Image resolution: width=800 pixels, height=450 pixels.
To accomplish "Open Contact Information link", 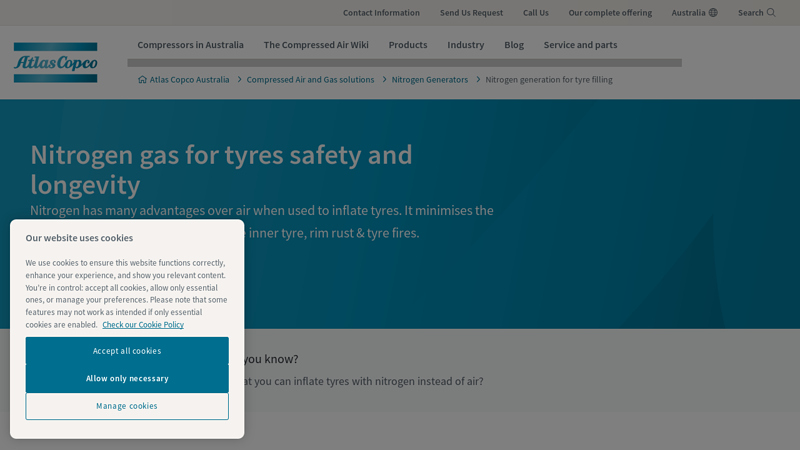I will (381, 13).
